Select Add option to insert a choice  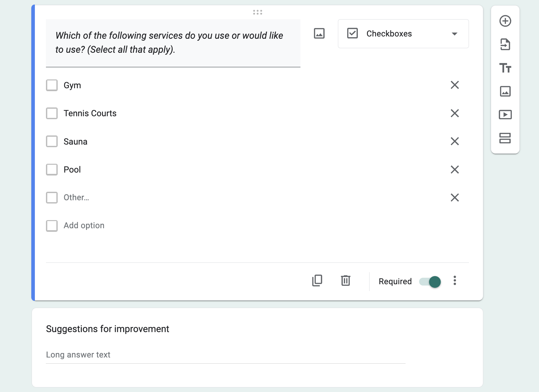point(84,225)
